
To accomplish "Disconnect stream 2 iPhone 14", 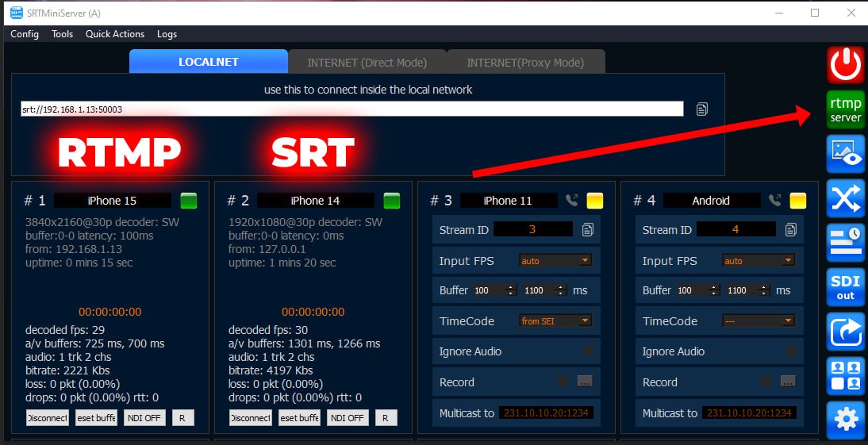I will point(251,418).
